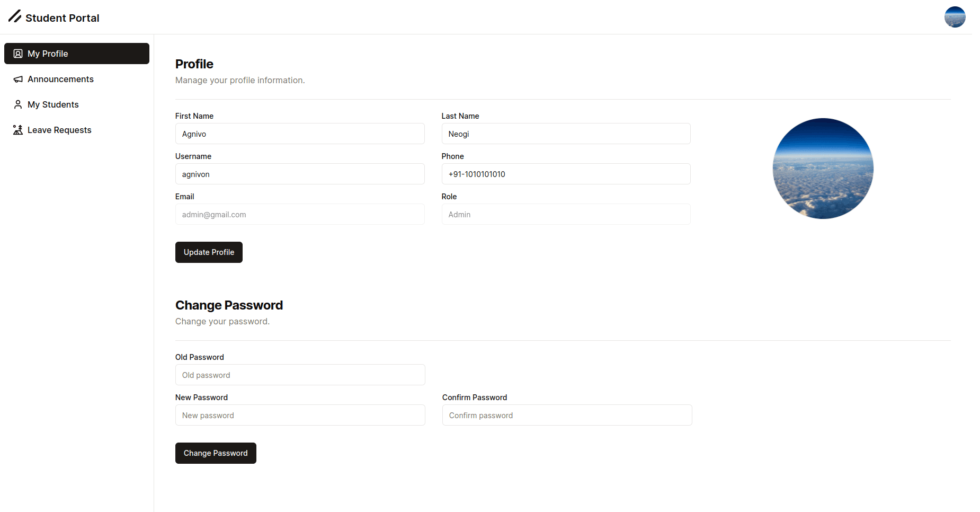The height and width of the screenshot is (512, 980).
Task: Click the large profile picture
Action: click(x=823, y=169)
